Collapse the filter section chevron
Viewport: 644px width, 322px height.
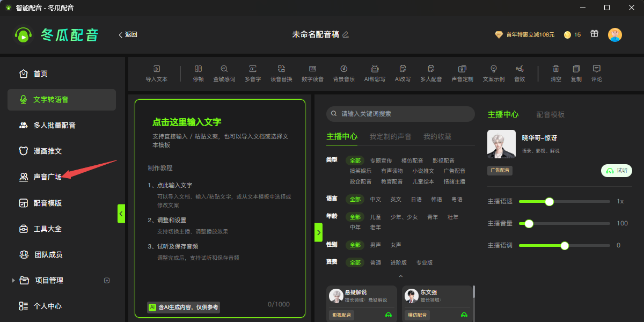[x=400, y=276]
